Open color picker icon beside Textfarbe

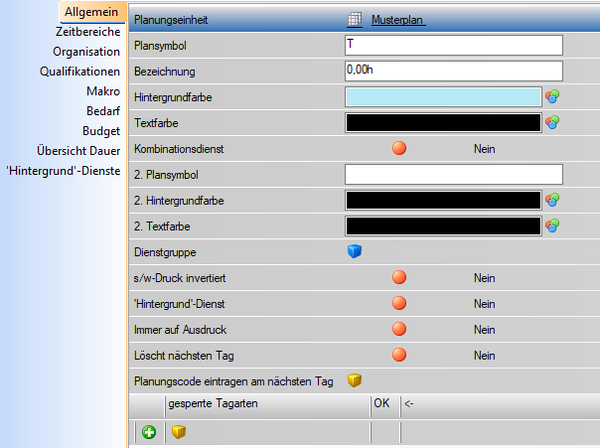(552, 123)
